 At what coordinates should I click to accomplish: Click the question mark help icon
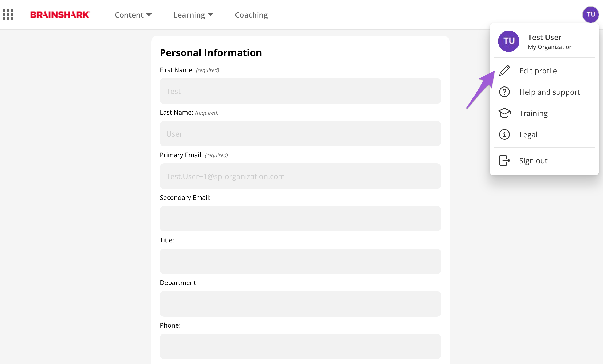click(x=504, y=92)
